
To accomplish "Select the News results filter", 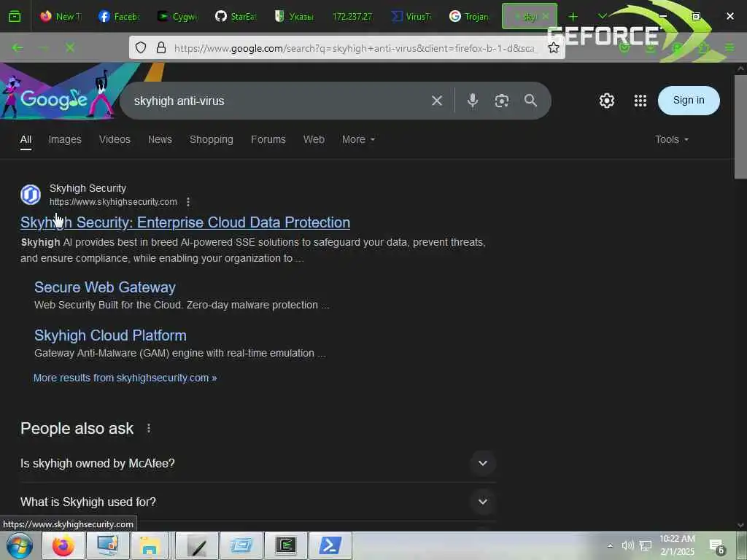I will click(x=160, y=139).
